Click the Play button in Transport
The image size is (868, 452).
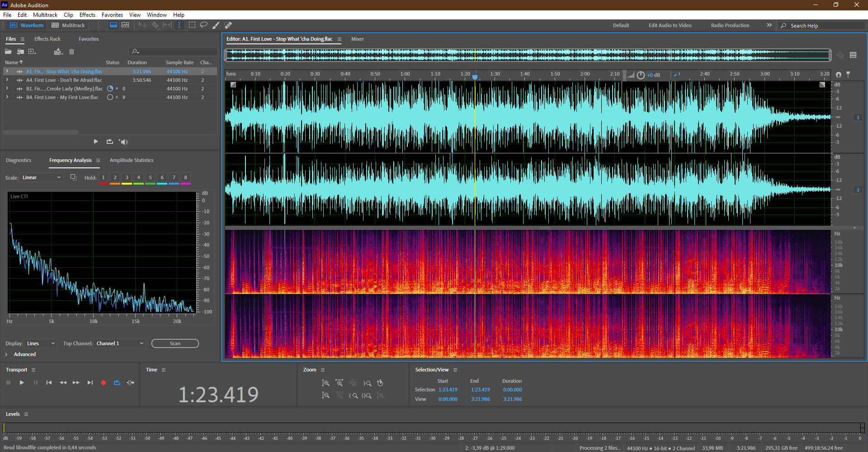(x=22, y=383)
